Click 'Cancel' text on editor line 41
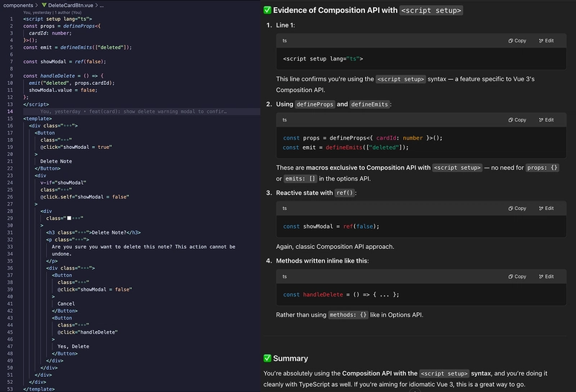The height and width of the screenshot is (392, 576). (66, 304)
